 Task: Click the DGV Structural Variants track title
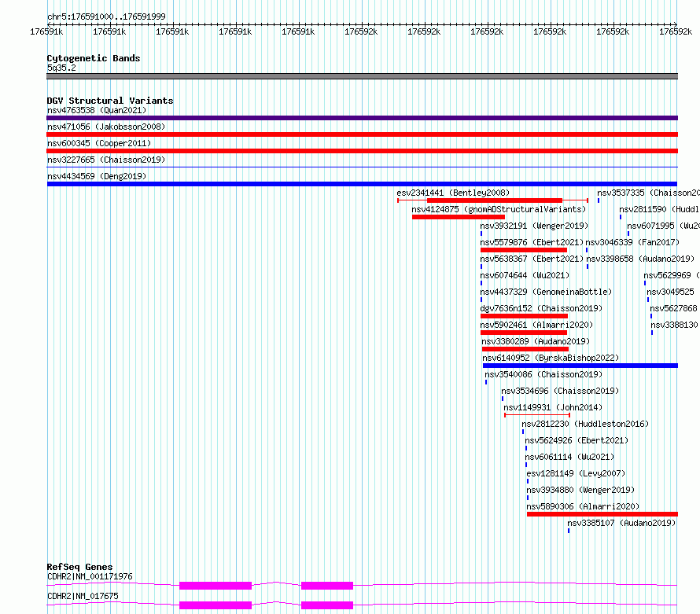pos(110,101)
